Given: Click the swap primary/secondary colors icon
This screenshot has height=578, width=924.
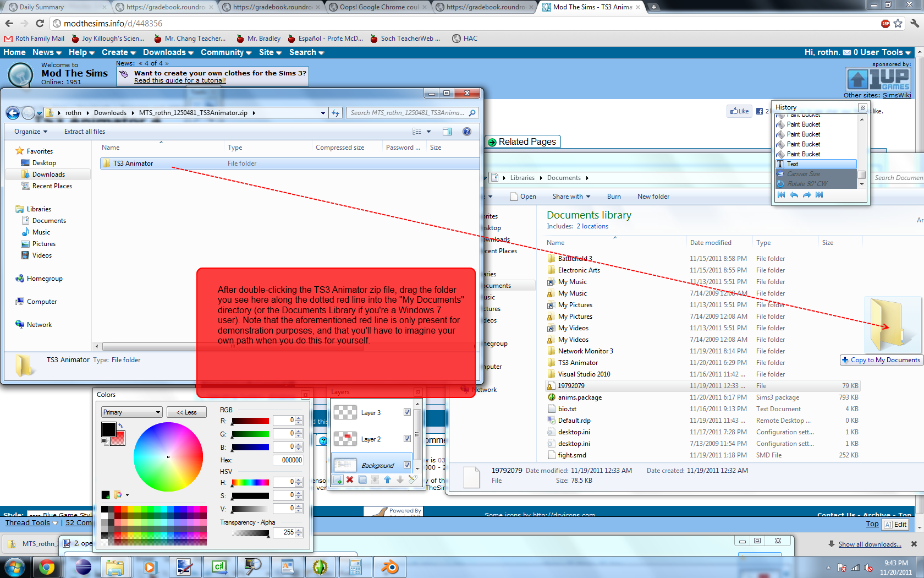Looking at the screenshot, I should pyautogui.click(x=120, y=426).
